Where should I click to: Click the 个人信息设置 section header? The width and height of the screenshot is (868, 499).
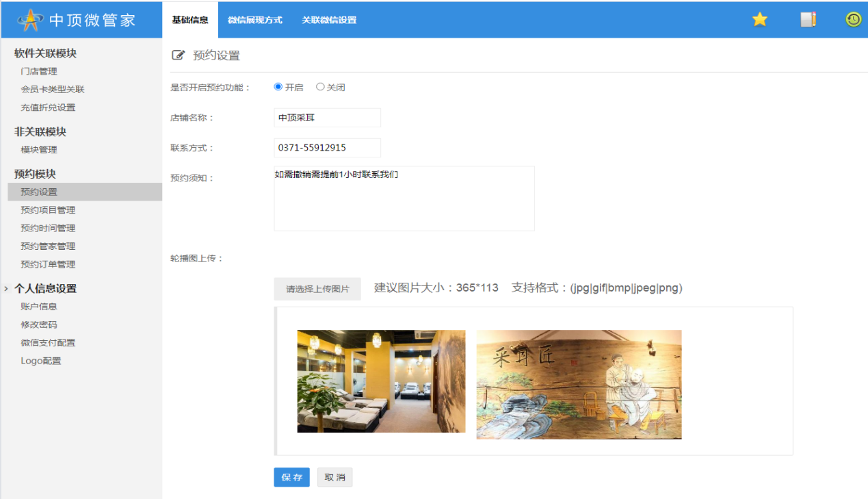point(45,289)
